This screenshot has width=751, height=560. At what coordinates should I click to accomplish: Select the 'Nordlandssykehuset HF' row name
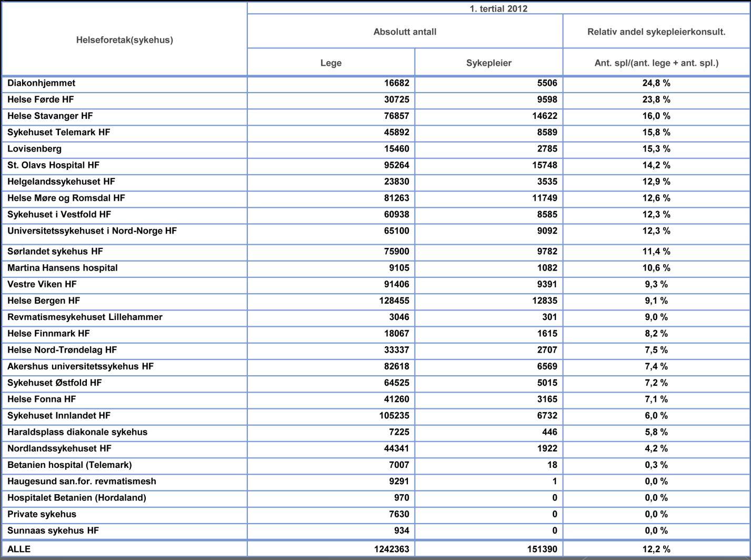[59, 448]
